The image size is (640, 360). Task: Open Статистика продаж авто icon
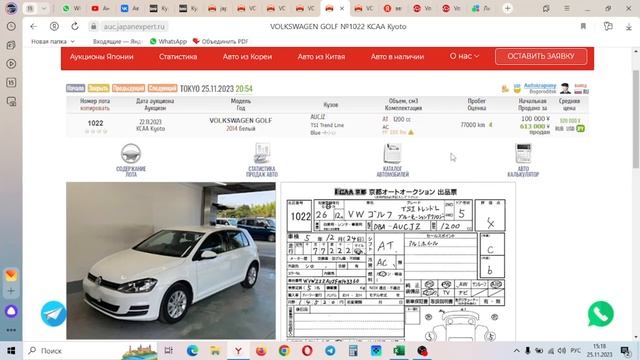(262, 153)
